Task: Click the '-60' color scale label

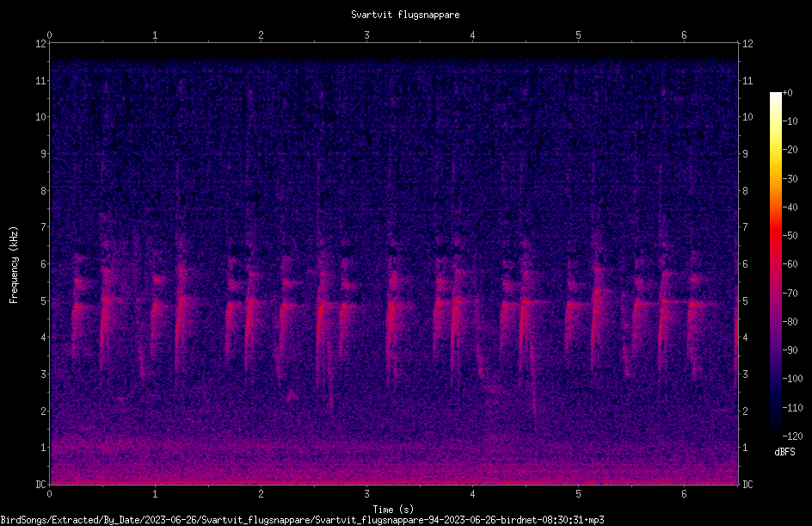Action: (x=790, y=264)
